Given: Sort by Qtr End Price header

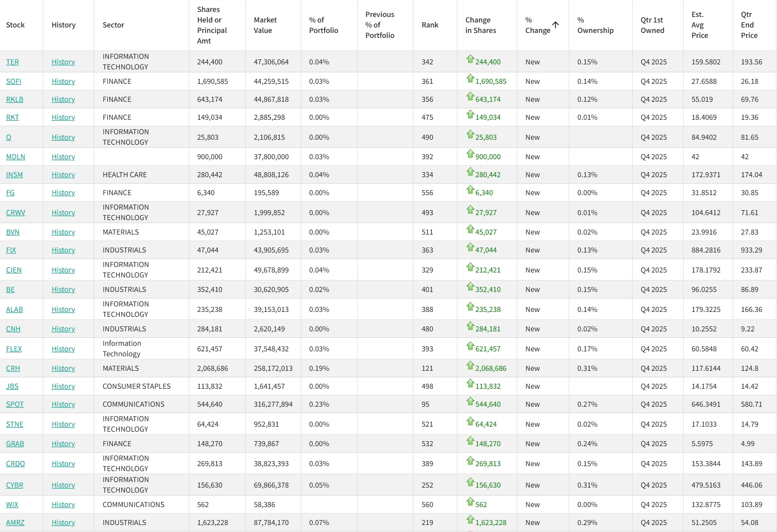Looking at the screenshot, I should click(749, 25).
